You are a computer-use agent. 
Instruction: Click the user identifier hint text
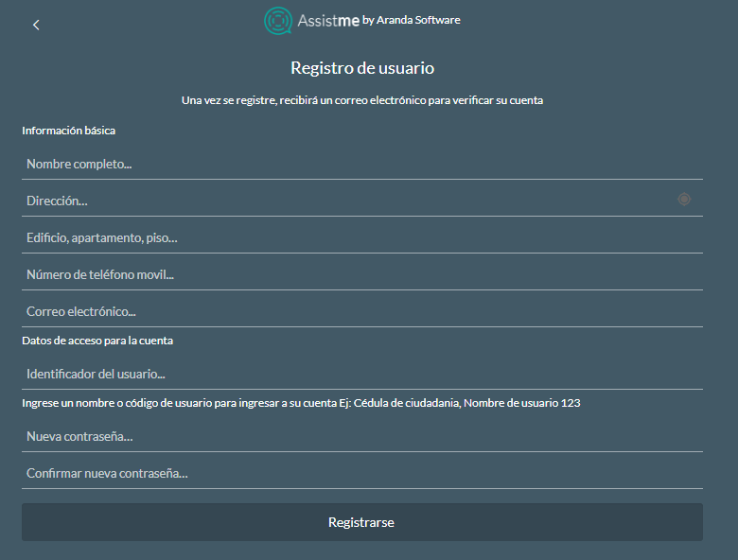tap(301, 403)
